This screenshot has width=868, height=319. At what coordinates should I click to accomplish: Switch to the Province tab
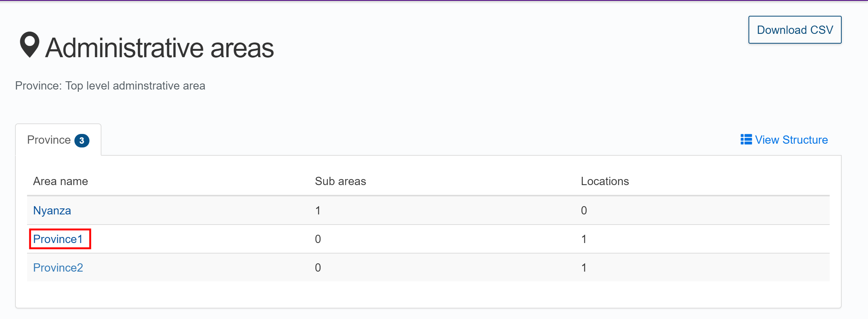click(49, 140)
